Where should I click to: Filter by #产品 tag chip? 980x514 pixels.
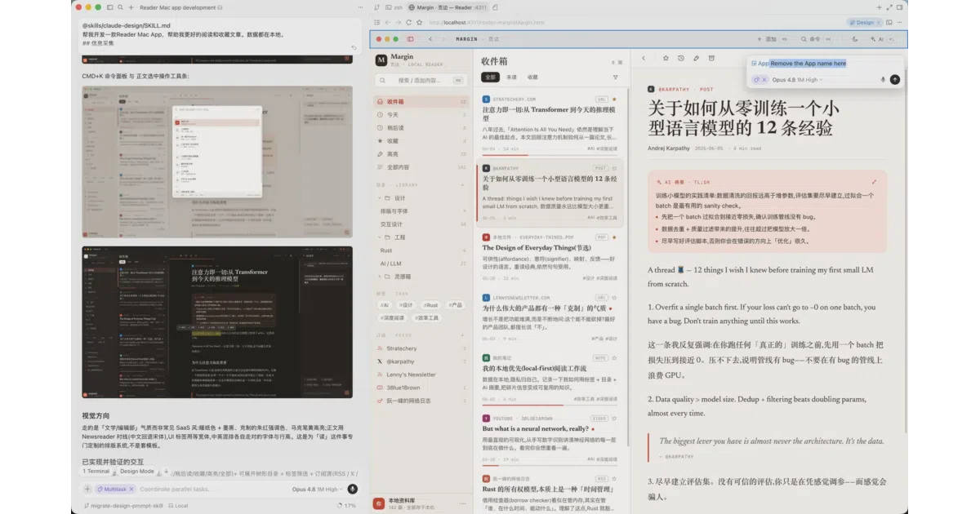point(454,305)
